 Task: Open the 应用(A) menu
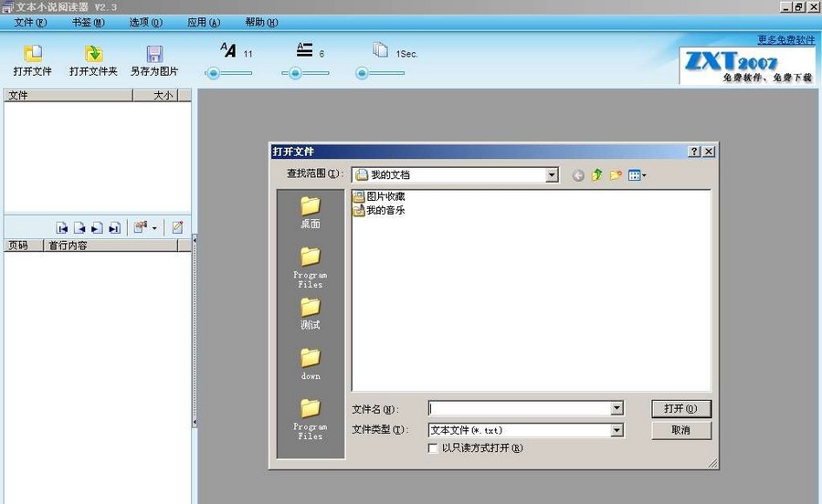point(204,23)
